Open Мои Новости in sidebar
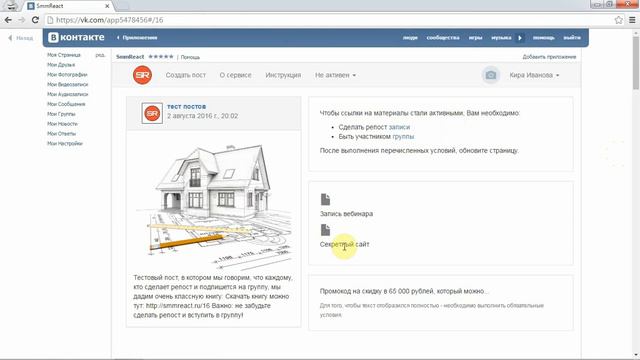 tap(62, 124)
